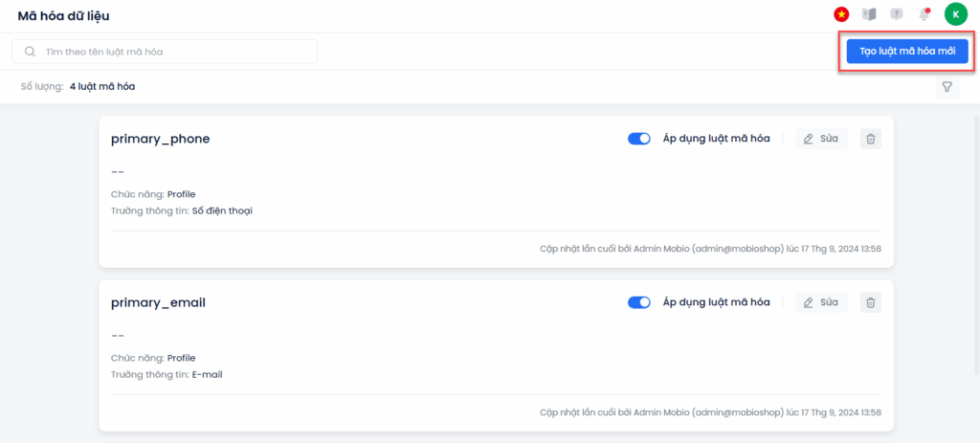Focus the Tìm theo tên luật mã hóa field
This screenshot has width=980, height=443.
coord(165,52)
